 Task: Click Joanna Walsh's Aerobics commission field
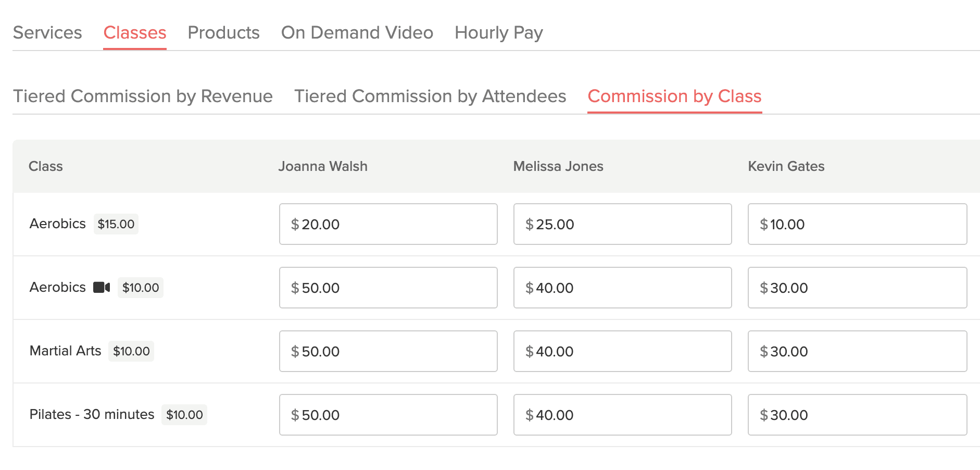point(388,224)
